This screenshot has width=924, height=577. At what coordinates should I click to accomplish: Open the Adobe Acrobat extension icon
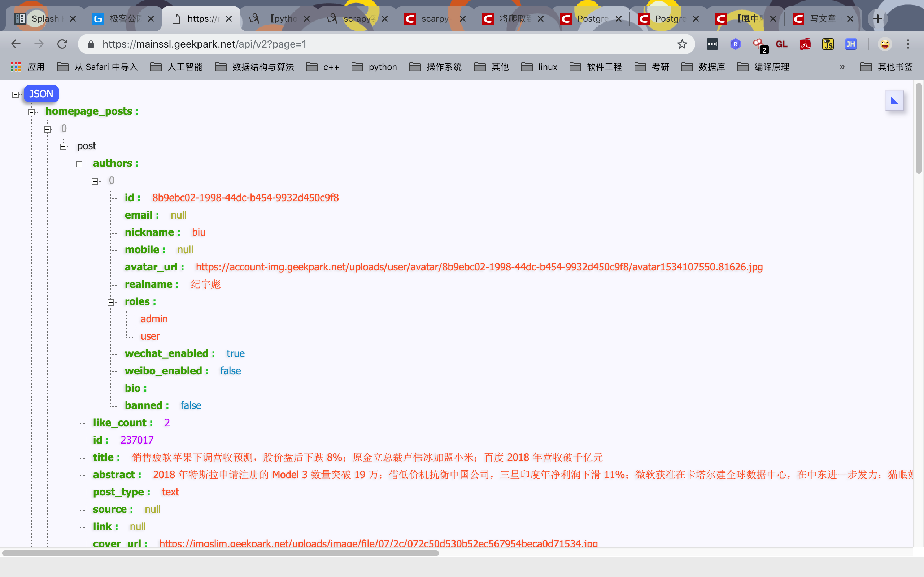tap(805, 44)
